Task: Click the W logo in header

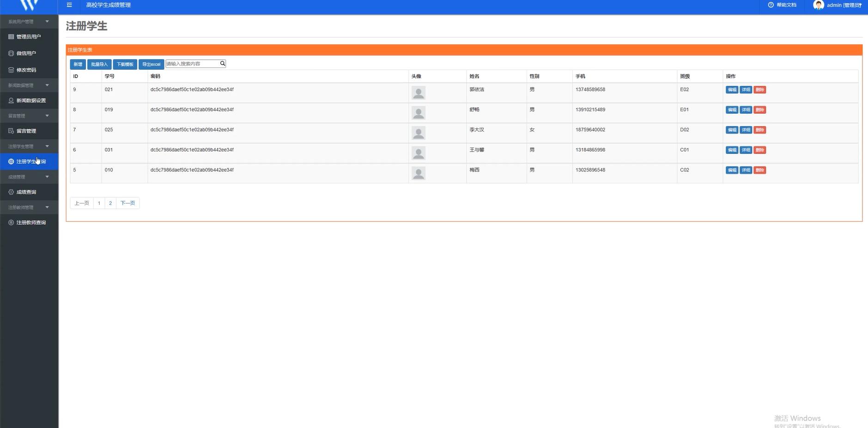Action: pos(29,5)
